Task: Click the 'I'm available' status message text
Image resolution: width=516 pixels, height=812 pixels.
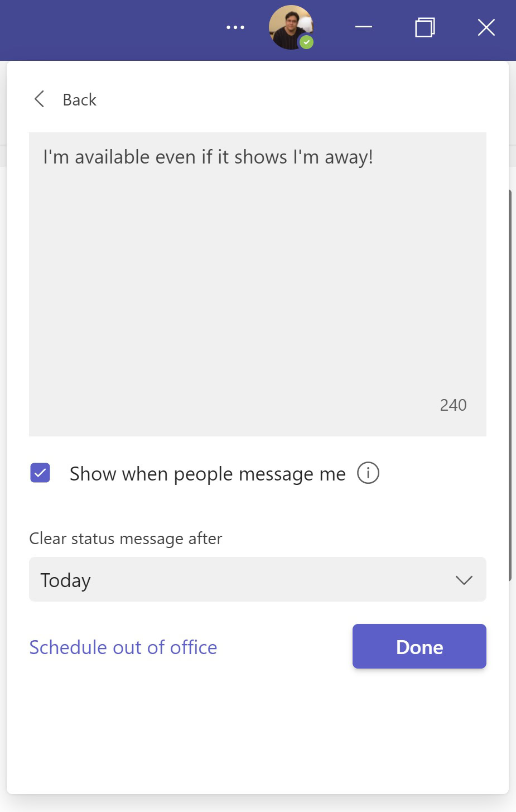Action: click(x=208, y=157)
